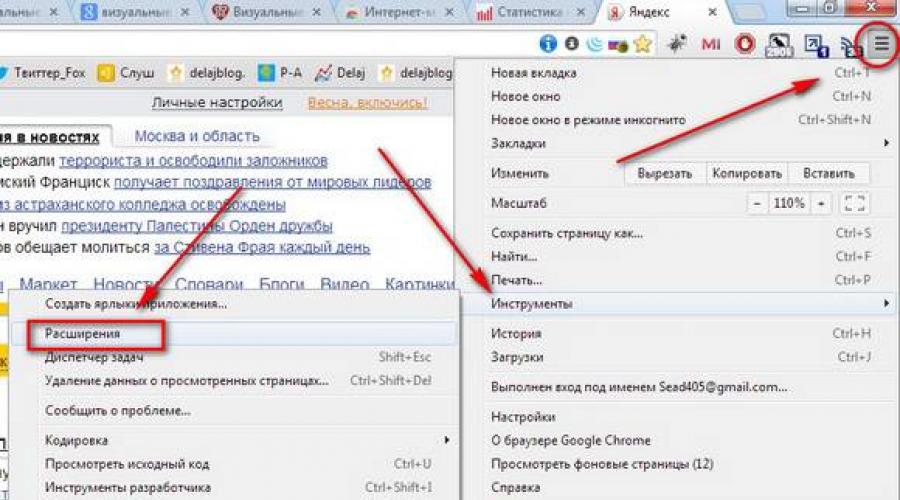Screen dimensions: 900x500
Task: Click Выполнен вход под именем Sead405@gmail.com
Action: tap(680, 387)
